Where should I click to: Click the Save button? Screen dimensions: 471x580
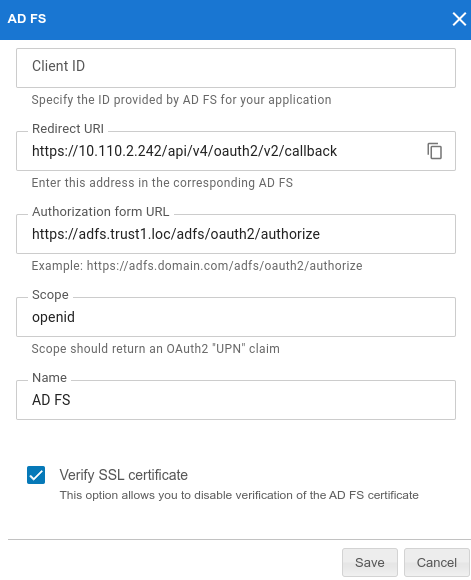(x=370, y=562)
